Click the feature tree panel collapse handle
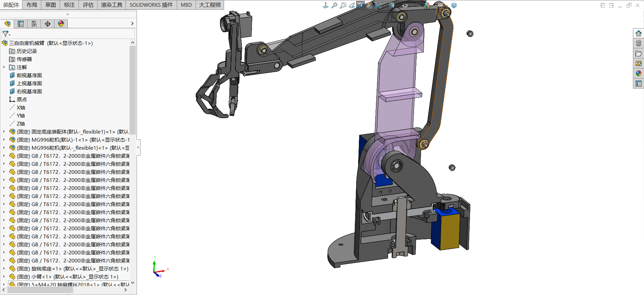The image size is (644, 295). click(138, 147)
